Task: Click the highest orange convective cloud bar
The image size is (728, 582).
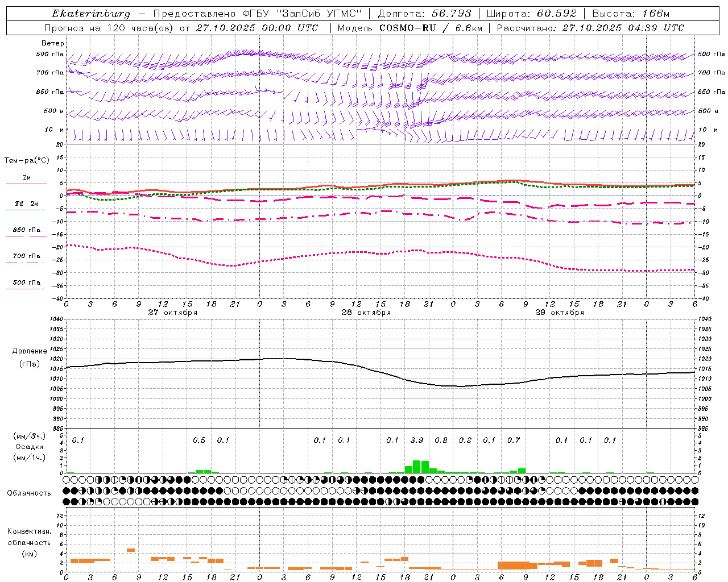Action: coord(131,550)
